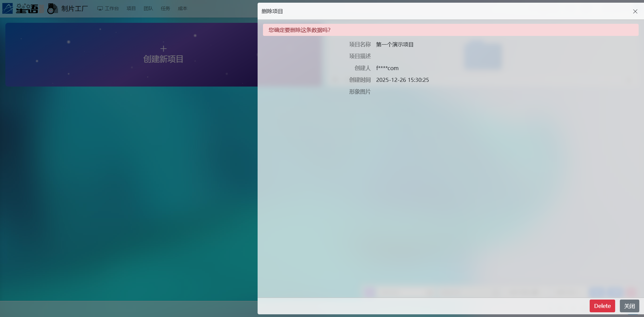Open the 任务 navigation item
644x317 pixels.
click(165, 8)
